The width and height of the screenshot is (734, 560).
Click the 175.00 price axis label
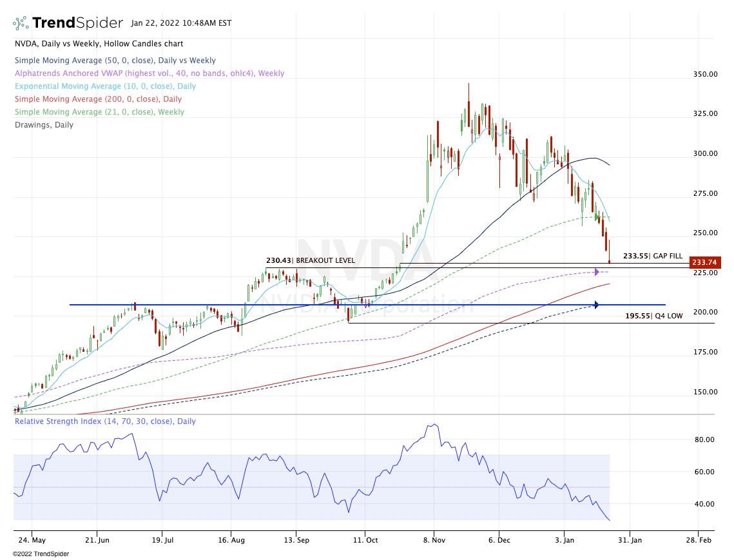tap(706, 352)
